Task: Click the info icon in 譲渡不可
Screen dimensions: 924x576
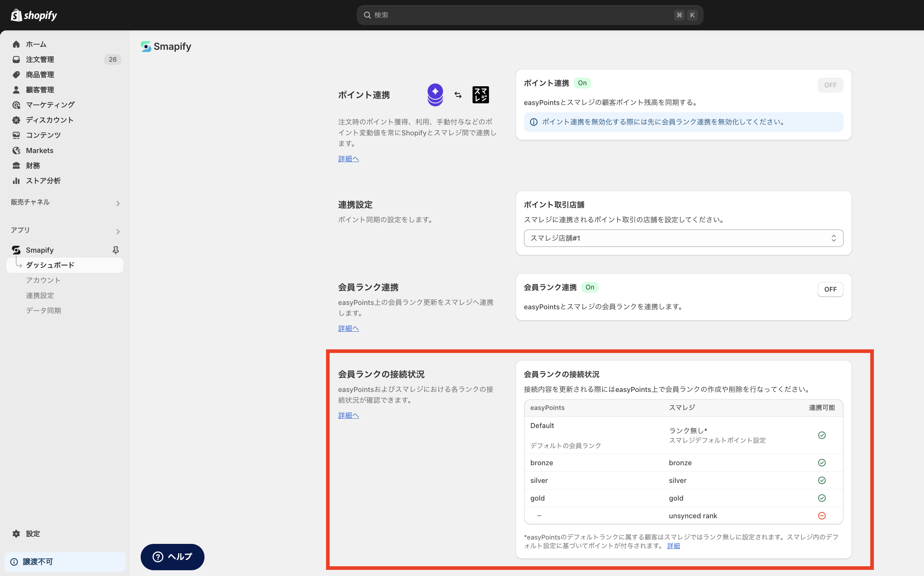Action: (x=14, y=562)
